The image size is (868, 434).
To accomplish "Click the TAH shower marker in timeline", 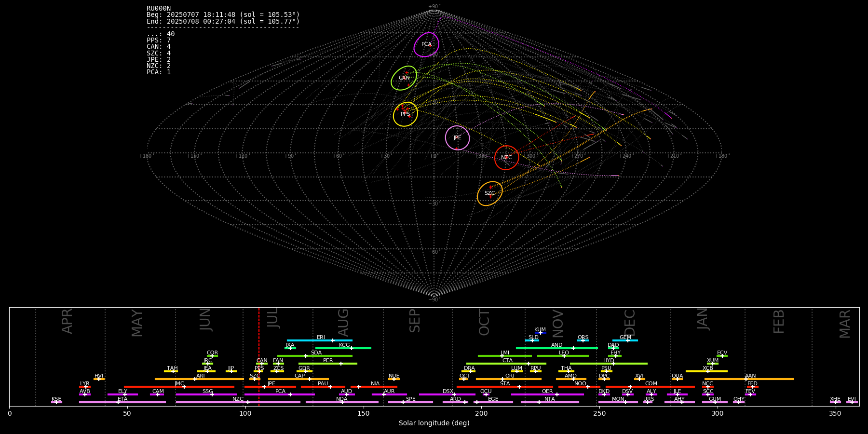I will (x=171, y=371).
